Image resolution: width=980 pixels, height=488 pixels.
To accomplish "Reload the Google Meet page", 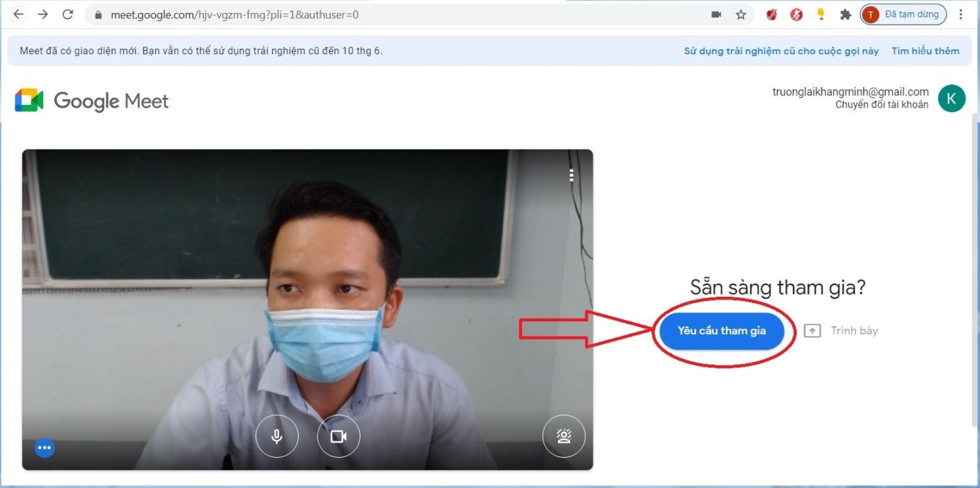I will click(x=67, y=14).
